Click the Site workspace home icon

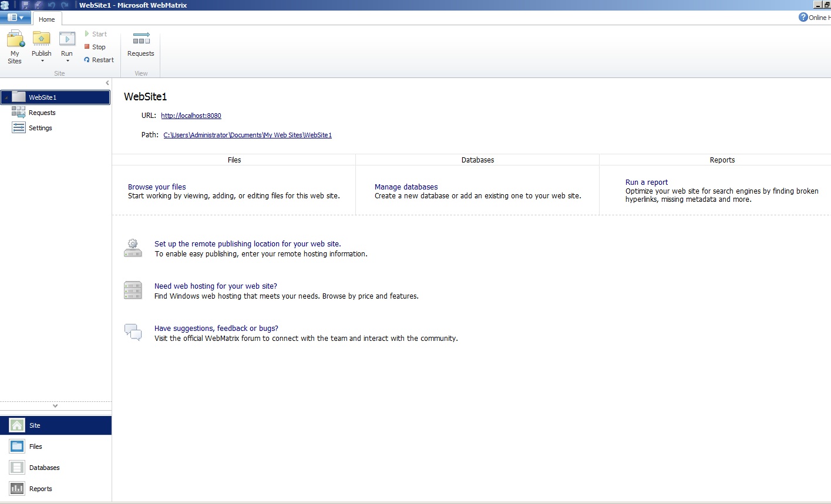click(17, 425)
